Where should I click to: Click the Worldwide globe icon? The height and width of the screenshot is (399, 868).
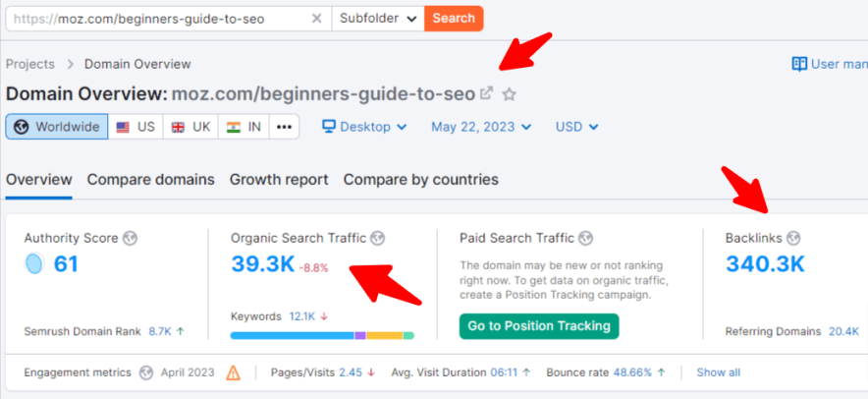pyautogui.click(x=21, y=127)
